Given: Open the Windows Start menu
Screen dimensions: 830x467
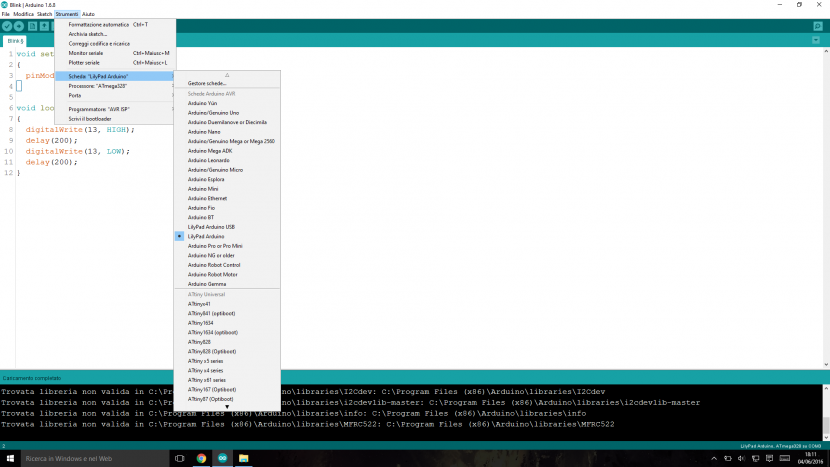Looking at the screenshot, I should pos(10,459).
